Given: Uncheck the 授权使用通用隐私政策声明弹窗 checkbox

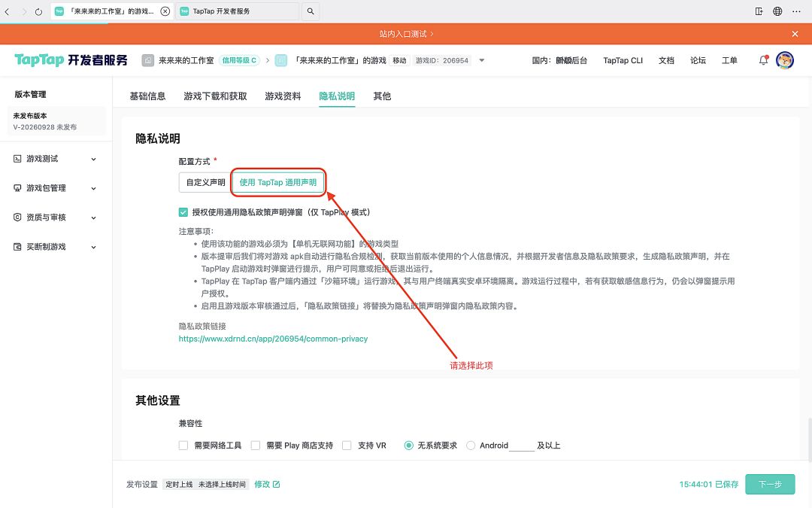Looking at the screenshot, I should point(183,212).
